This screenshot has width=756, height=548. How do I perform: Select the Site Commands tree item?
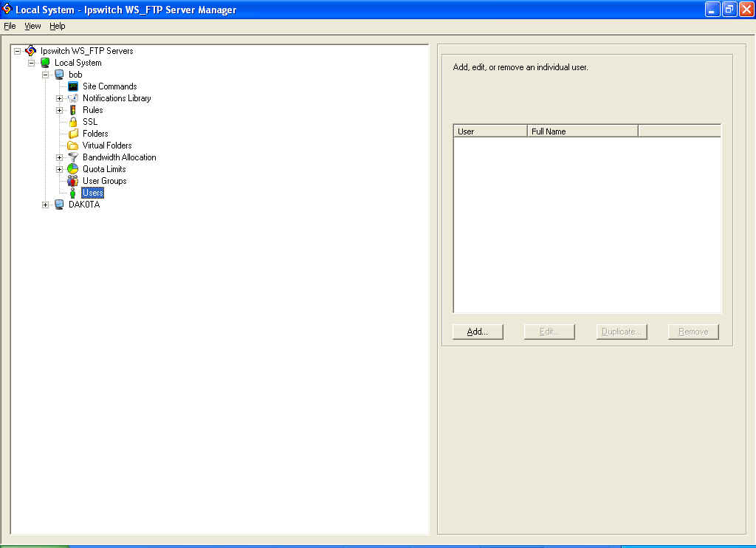[109, 86]
